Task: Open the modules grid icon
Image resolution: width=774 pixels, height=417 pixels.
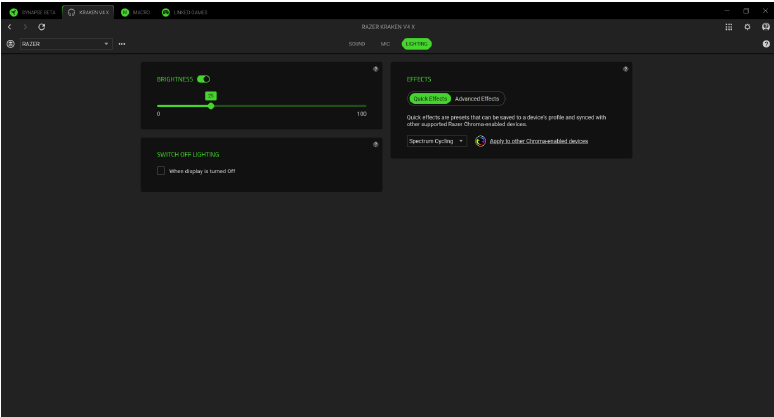Action: pos(729,27)
